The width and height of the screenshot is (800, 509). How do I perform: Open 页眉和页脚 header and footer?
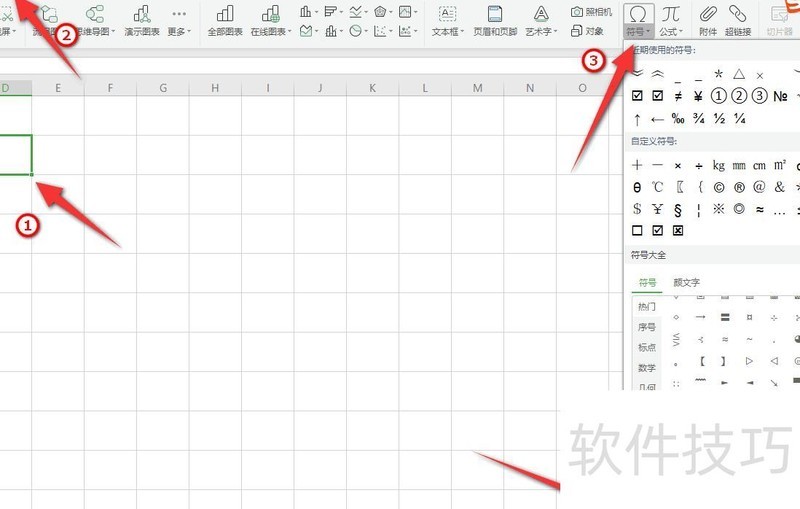(495, 20)
